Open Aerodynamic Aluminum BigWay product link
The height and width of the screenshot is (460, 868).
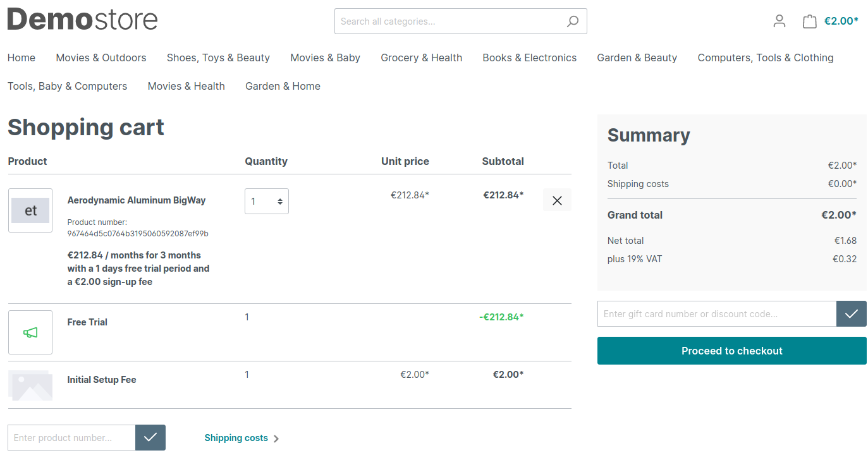point(137,200)
